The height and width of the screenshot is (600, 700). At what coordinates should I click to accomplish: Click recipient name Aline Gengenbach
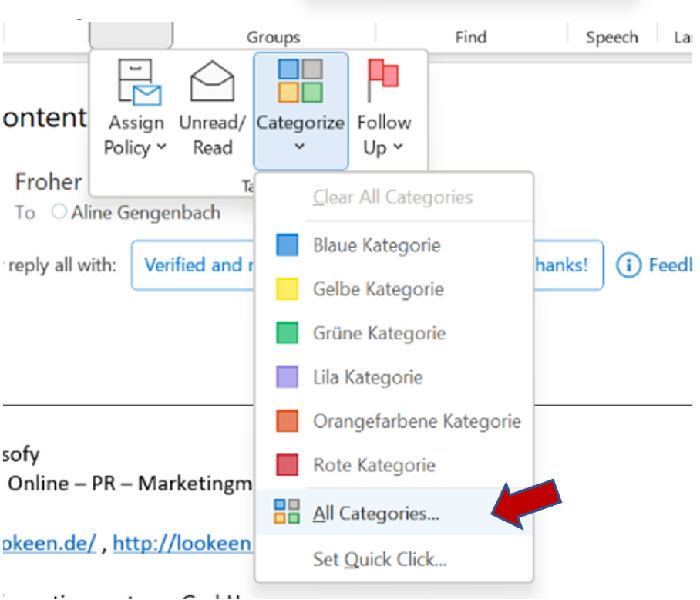click(146, 212)
